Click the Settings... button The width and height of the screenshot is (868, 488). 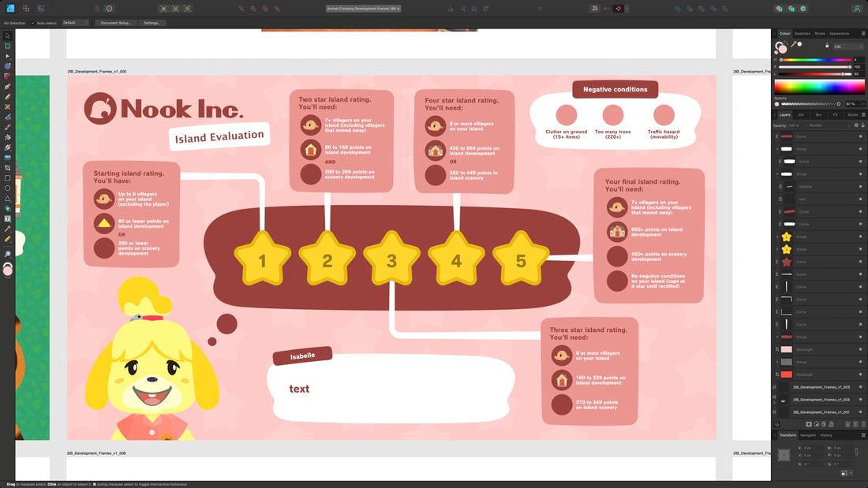(152, 23)
